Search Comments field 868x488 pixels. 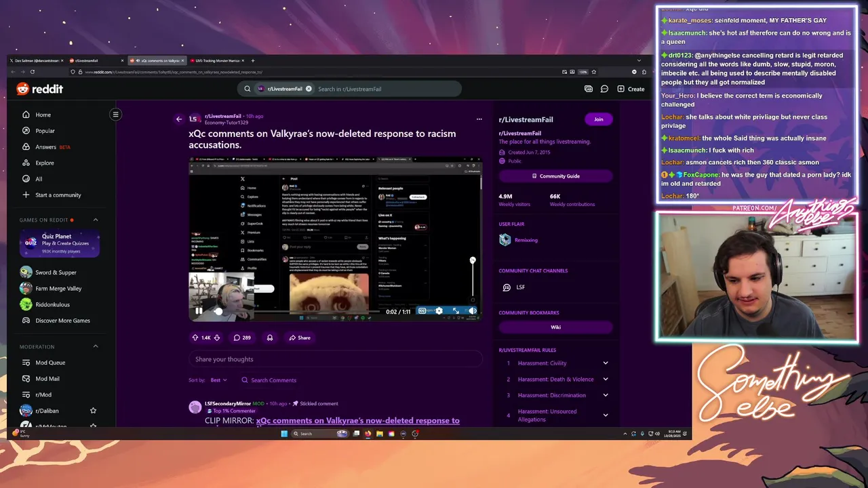point(269,380)
